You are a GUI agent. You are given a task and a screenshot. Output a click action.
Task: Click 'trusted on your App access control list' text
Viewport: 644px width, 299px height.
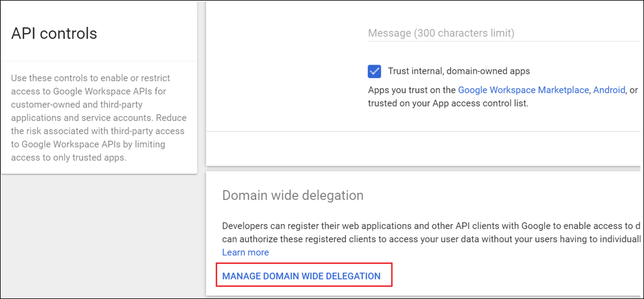[x=447, y=103]
